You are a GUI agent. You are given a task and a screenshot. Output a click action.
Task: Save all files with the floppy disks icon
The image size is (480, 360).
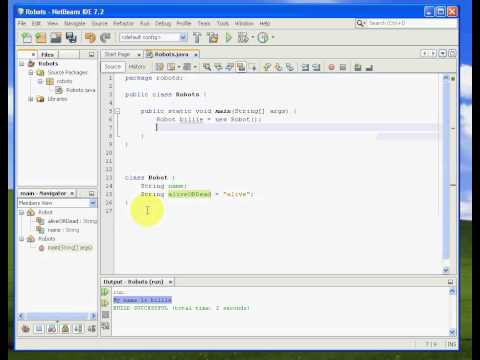pos(71,38)
